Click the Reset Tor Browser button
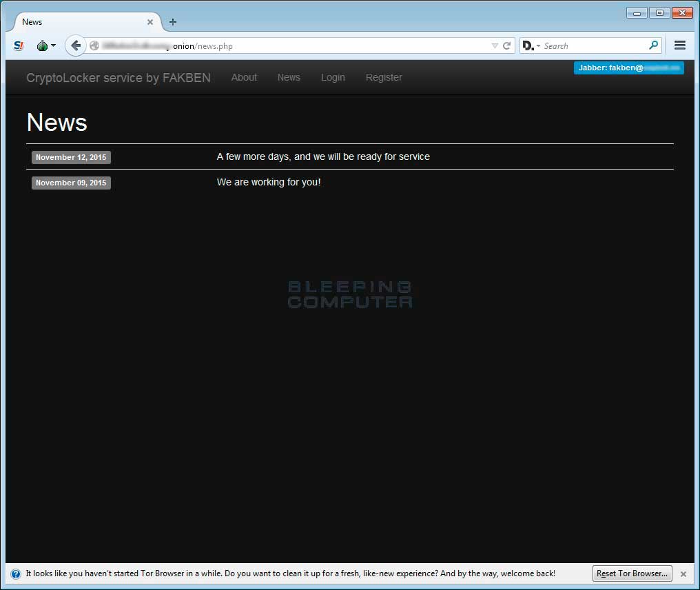The image size is (700, 590). pyautogui.click(x=632, y=573)
